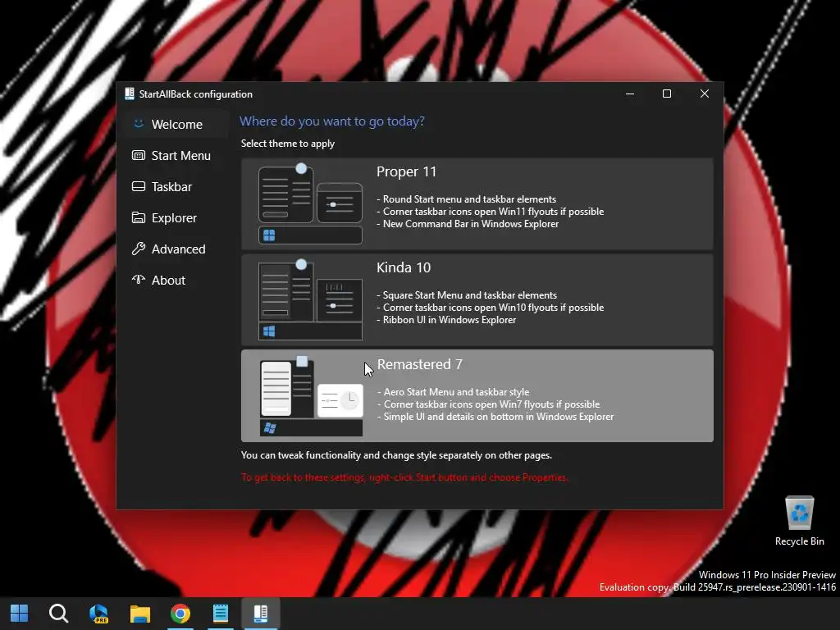The height and width of the screenshot is (630, 840).
Task: Click 'New Command Bar in Windows Explorer' text
Action: point(468,224)
